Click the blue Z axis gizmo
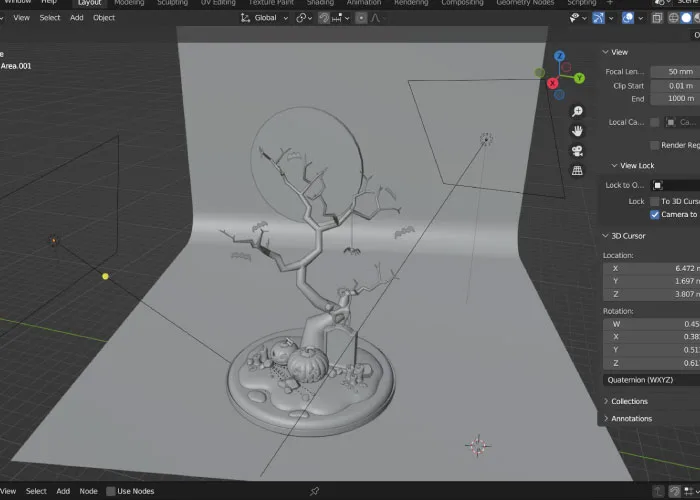This screenshot has width=700, height=500. pos(560,56)
